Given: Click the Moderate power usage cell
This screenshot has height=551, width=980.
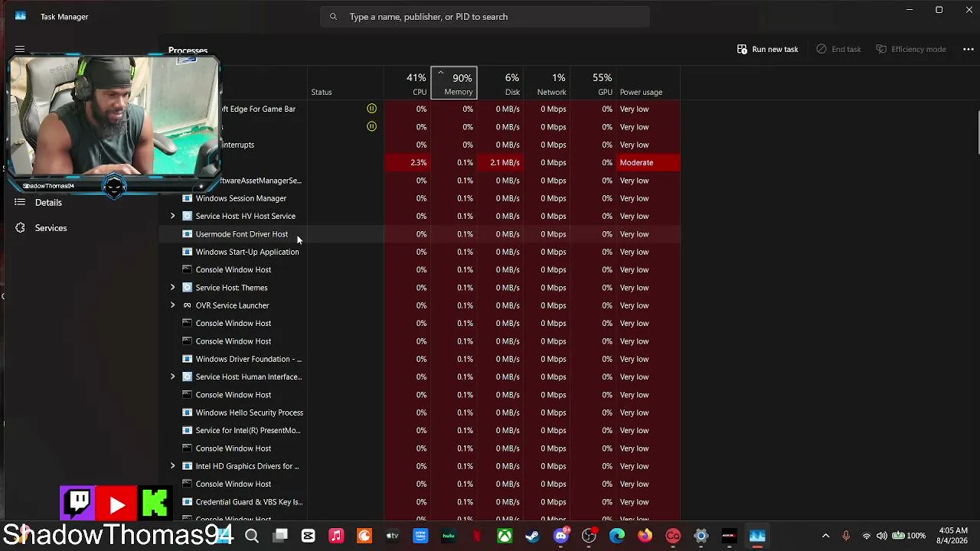Looking at the screenshot, I should click(648, 162).
